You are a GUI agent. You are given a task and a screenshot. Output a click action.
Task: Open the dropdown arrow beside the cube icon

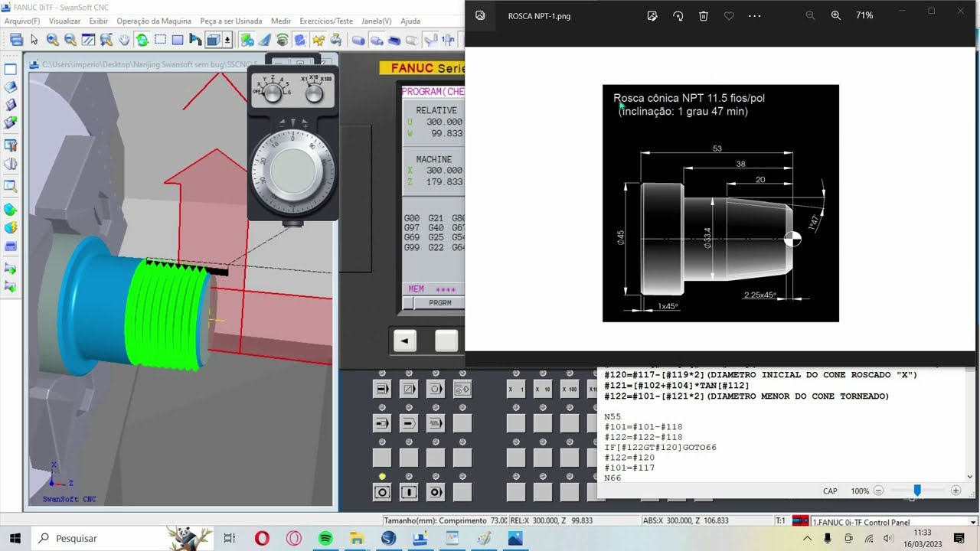point(227,40)
